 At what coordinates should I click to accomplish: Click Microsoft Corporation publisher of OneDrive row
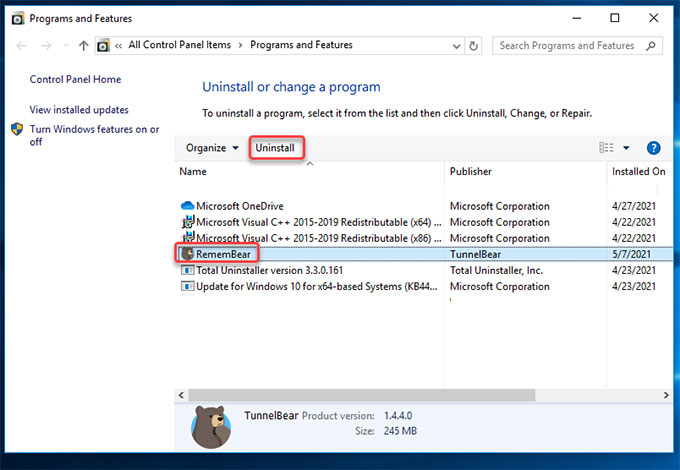point(500,206)
